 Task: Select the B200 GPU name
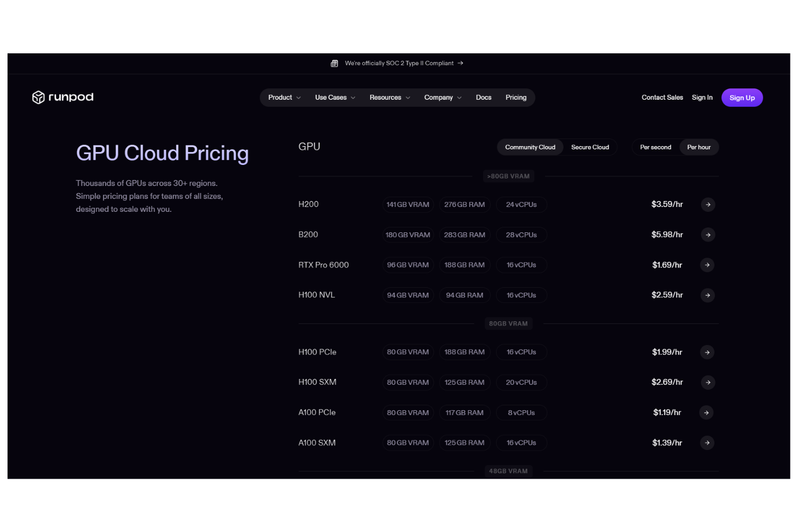pos(308,235)
